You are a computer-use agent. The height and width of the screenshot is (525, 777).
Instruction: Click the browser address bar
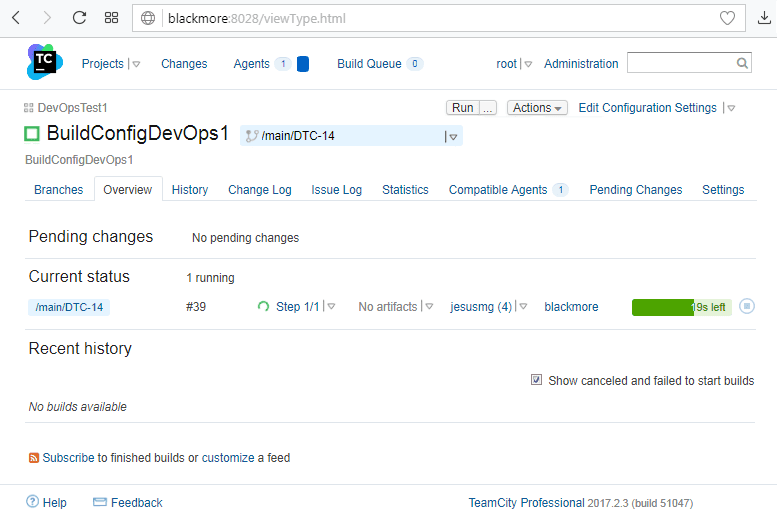pos(439,18)
